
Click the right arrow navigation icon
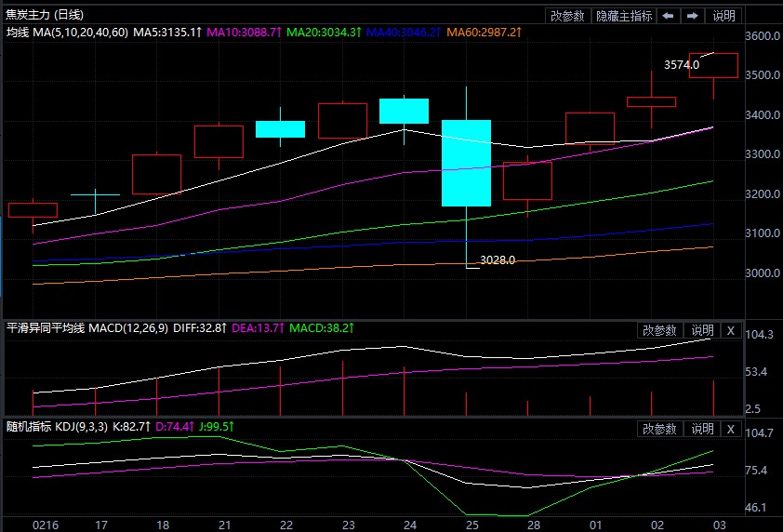click(693, 16)
